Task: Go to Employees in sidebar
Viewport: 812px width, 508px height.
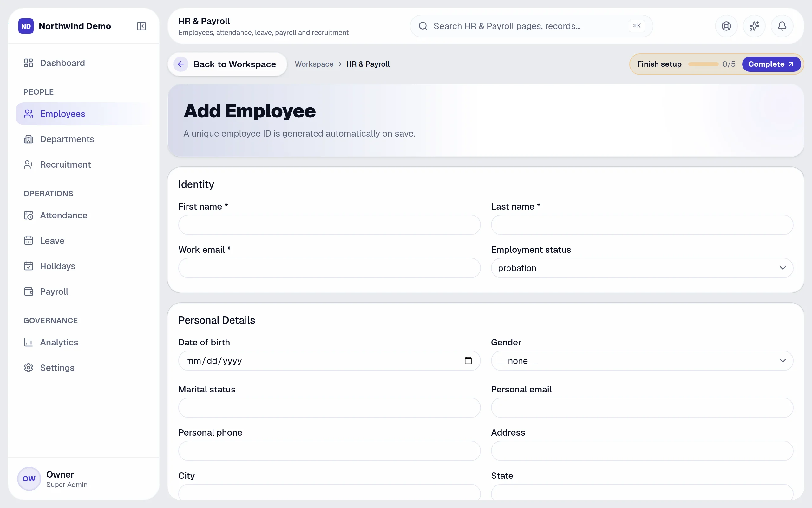Action: [84, 114]
